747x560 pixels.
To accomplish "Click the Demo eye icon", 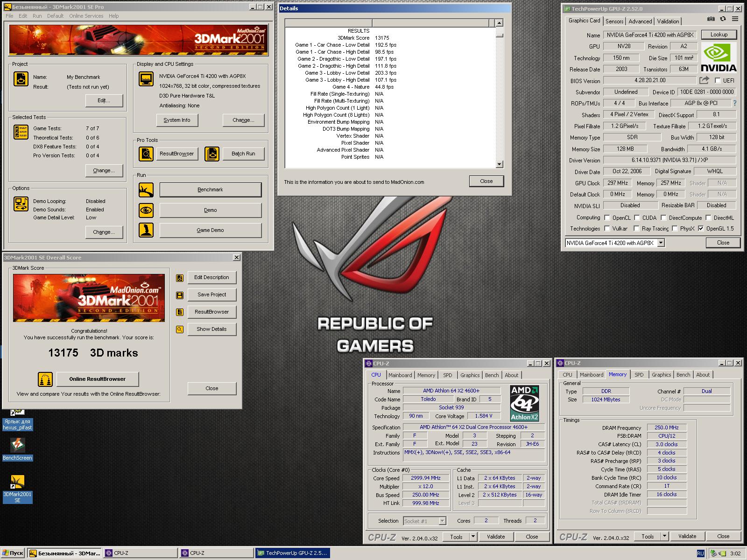I will (146, 210).
